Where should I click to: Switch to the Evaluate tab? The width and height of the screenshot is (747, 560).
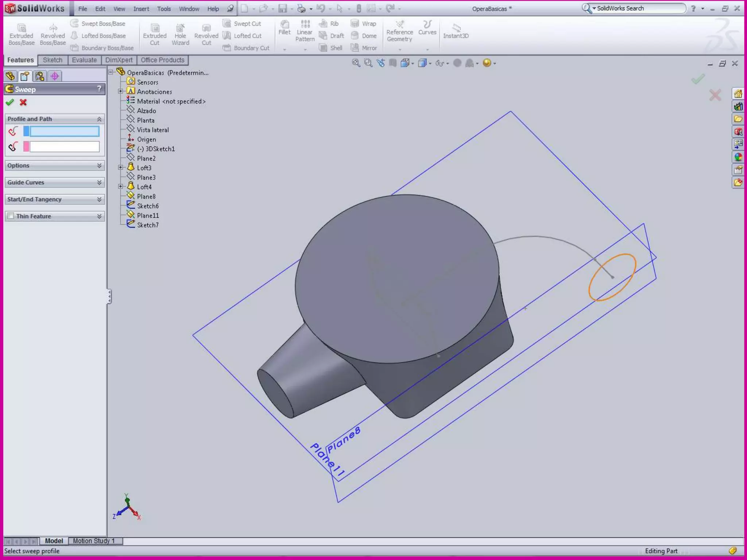coord(84,60)
